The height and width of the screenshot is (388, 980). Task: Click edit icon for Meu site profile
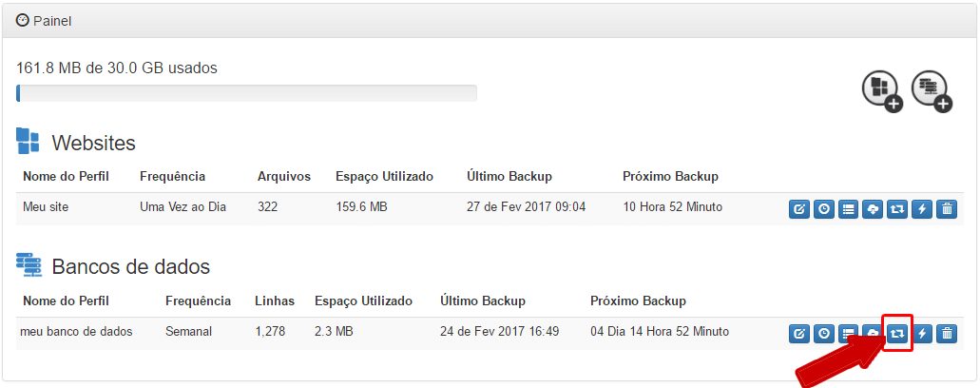pyautogui.click(x=798, y=208)
